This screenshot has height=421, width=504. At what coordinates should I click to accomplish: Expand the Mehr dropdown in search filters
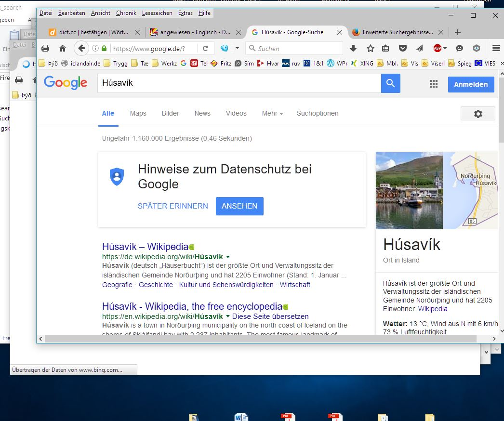(272, 113)
